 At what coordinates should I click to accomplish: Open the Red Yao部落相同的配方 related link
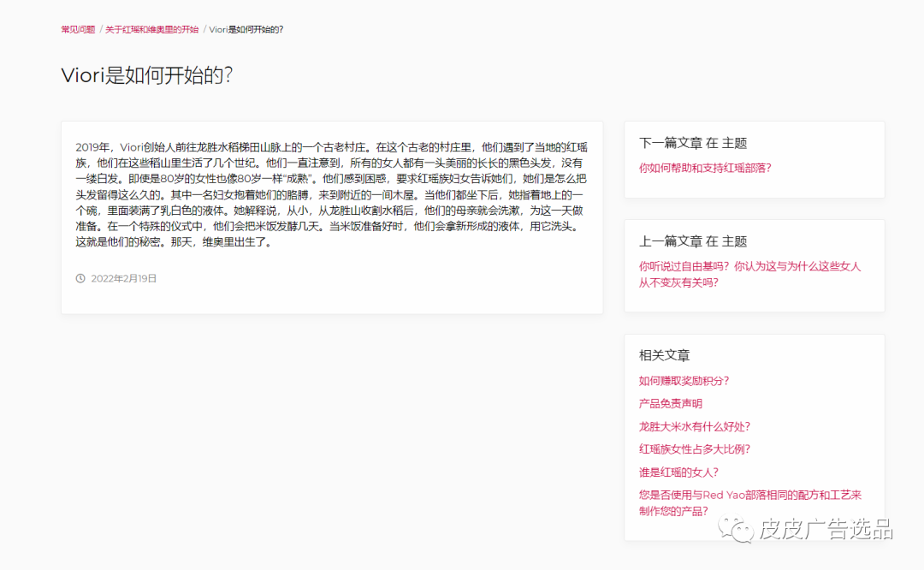coord(749,502)
